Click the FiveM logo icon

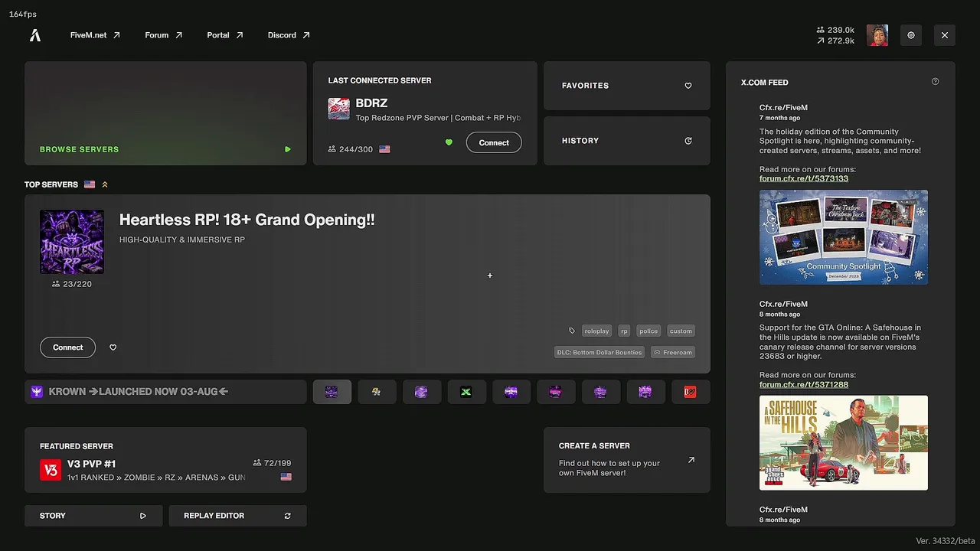[35, 35]
